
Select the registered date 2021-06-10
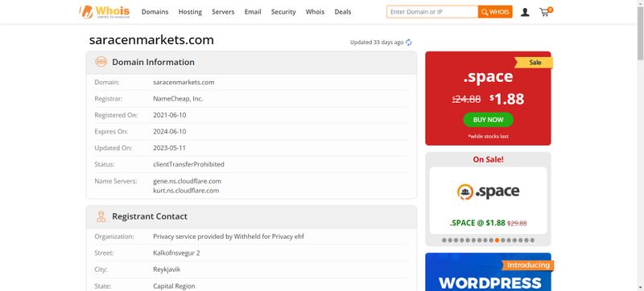tap(170, 115)
